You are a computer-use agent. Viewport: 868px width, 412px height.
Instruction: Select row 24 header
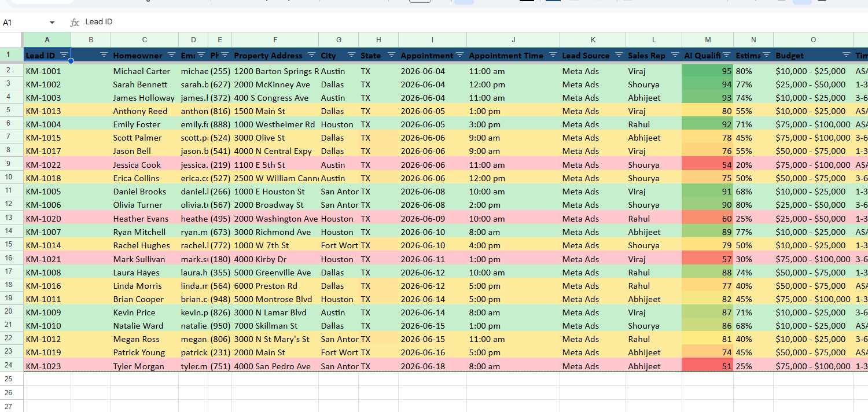(9, 366)
